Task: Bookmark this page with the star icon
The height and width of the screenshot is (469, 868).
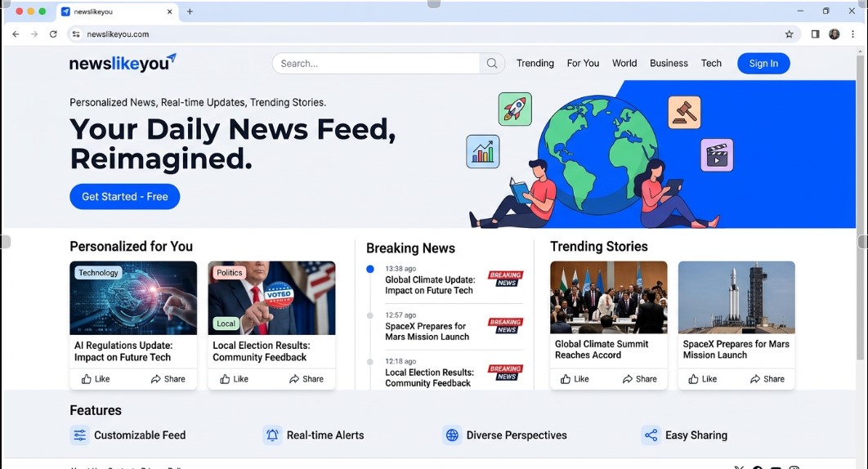Action: point(789,33)
